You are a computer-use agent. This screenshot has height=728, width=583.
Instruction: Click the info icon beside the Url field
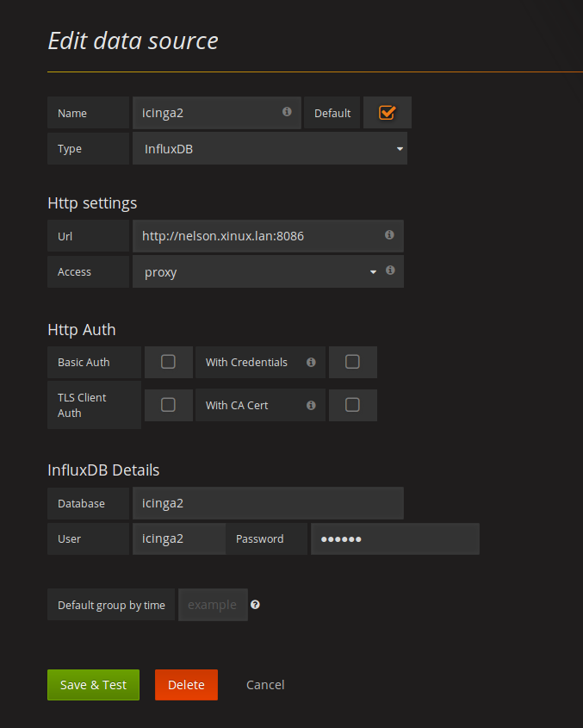pos(388,235)
